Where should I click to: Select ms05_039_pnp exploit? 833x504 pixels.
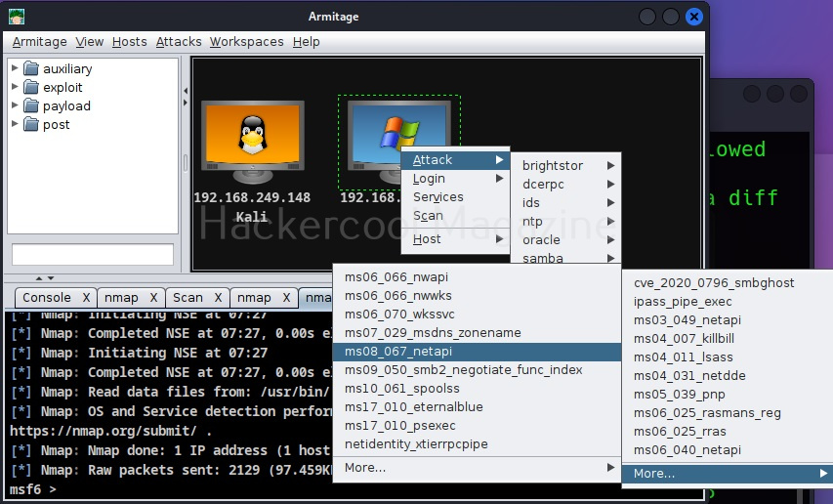click(728, 395)
